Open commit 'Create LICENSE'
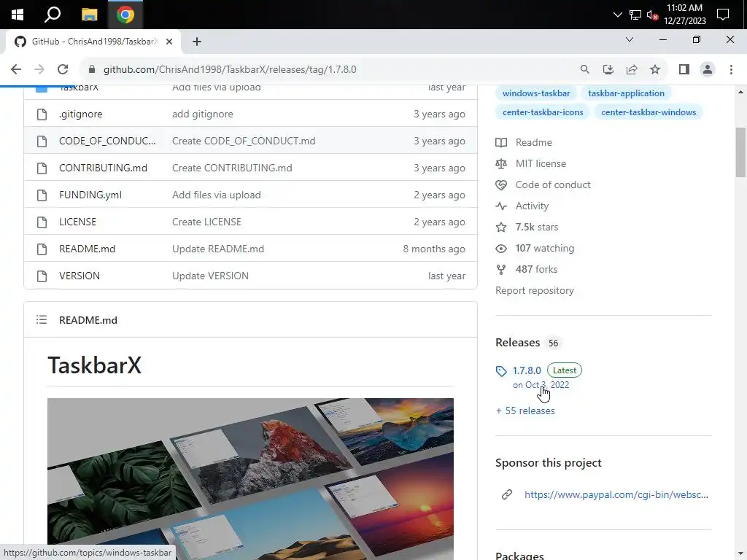 [x=206, y=222]
